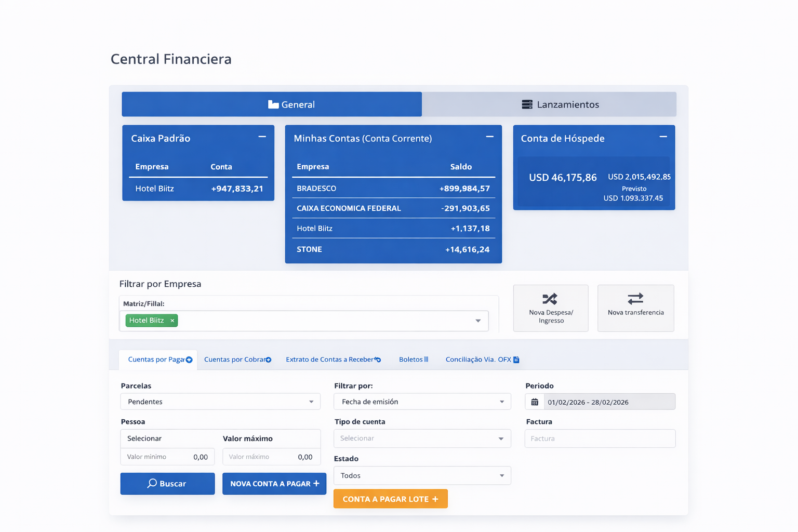Expand the Filtrar por dropdown
Image resolution: width=798 pixels, height=532 pixels.
(x=422, y=402)
